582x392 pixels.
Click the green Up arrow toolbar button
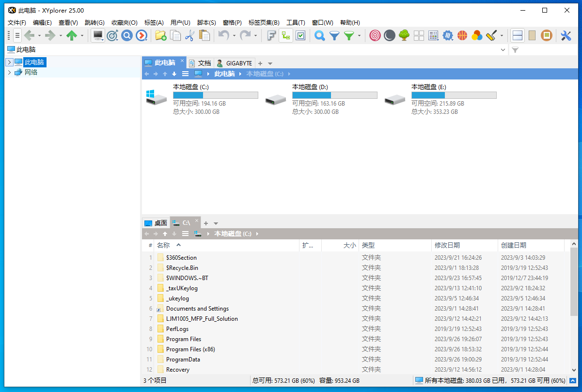[x=72, y=35]
